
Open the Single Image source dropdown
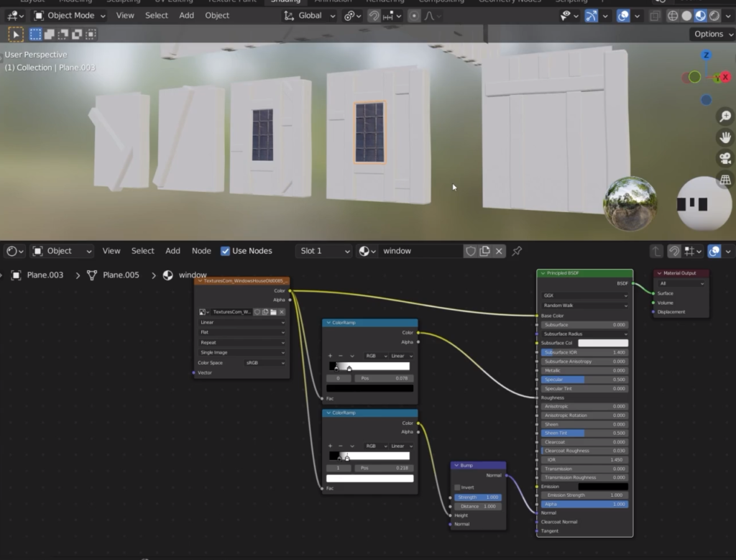coord(241,352)
